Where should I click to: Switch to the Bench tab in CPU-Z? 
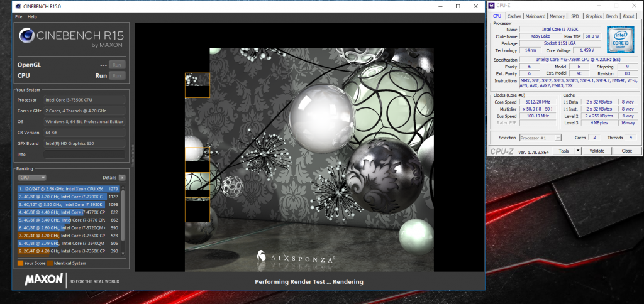point(612,16)
